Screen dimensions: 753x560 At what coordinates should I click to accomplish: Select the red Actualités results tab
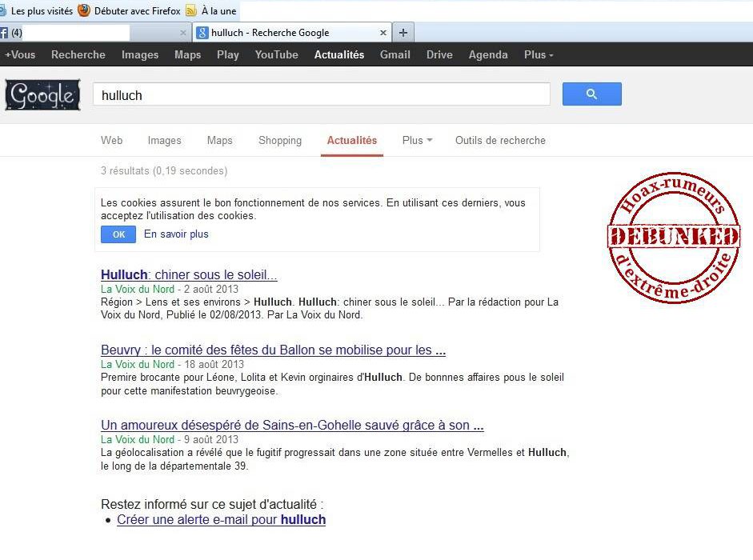coord(352,140)
